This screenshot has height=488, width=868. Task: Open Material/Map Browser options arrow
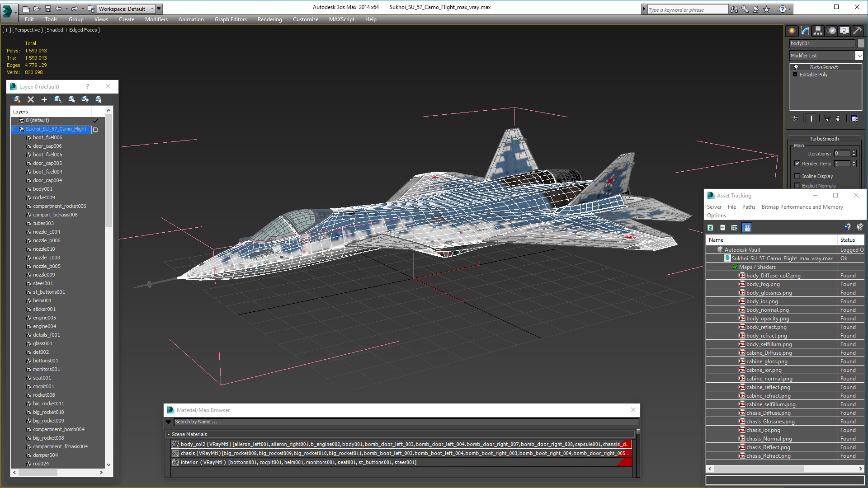pos(169,422)
